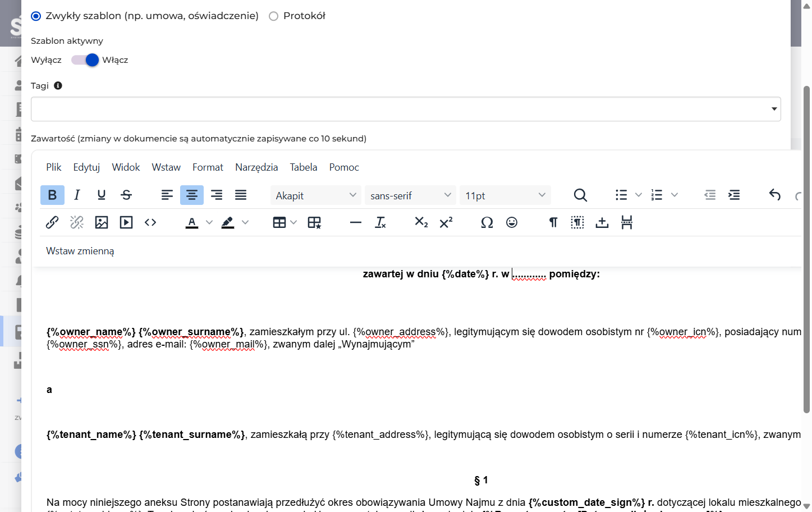Image resolution: width=812 pixels, height=512 pixels.
Task: Open the Edytuj menu
Action: pos(86,167)
